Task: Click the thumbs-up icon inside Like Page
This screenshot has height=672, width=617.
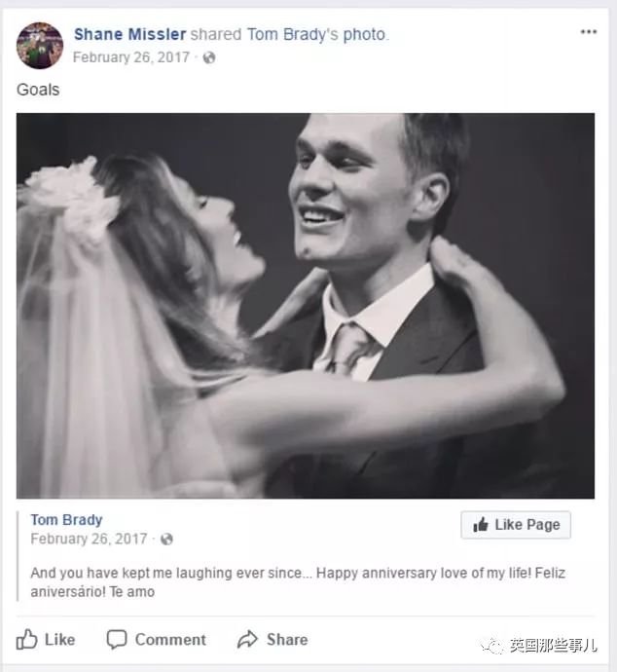Action: click(x=481, y=525)
